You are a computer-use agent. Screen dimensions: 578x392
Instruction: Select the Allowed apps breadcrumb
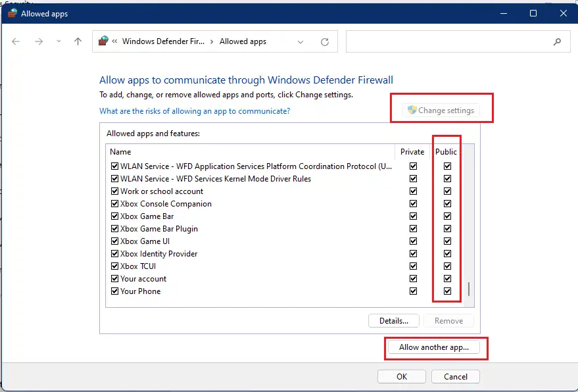click(243, 41)
